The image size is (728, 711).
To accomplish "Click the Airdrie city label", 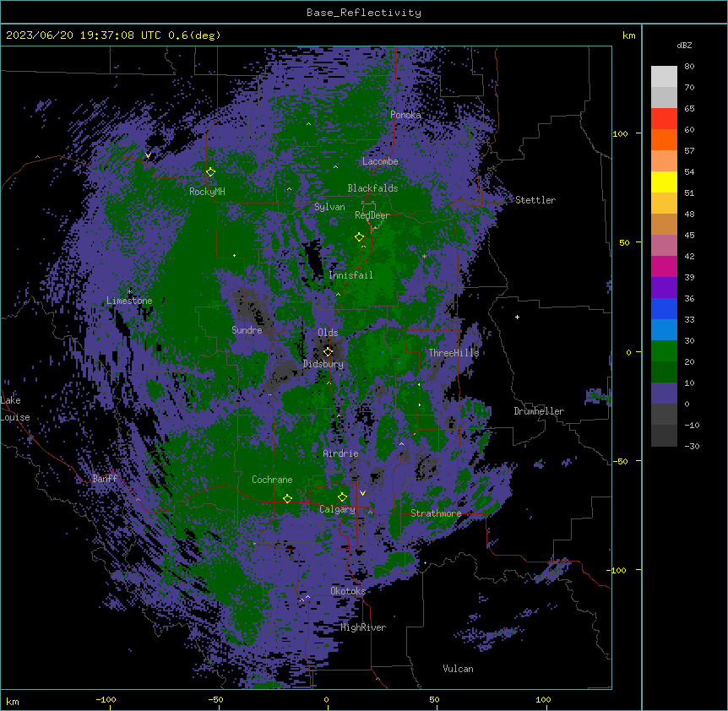I will point(340,453).
